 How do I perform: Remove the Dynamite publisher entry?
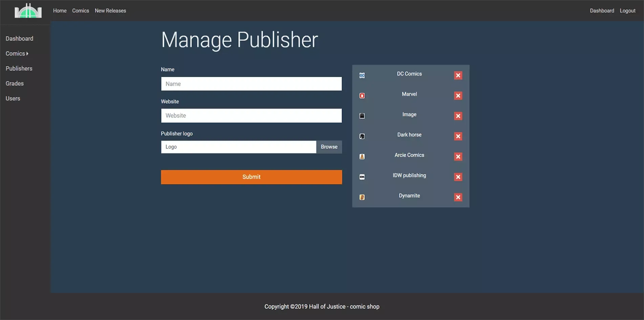(458, 197)
